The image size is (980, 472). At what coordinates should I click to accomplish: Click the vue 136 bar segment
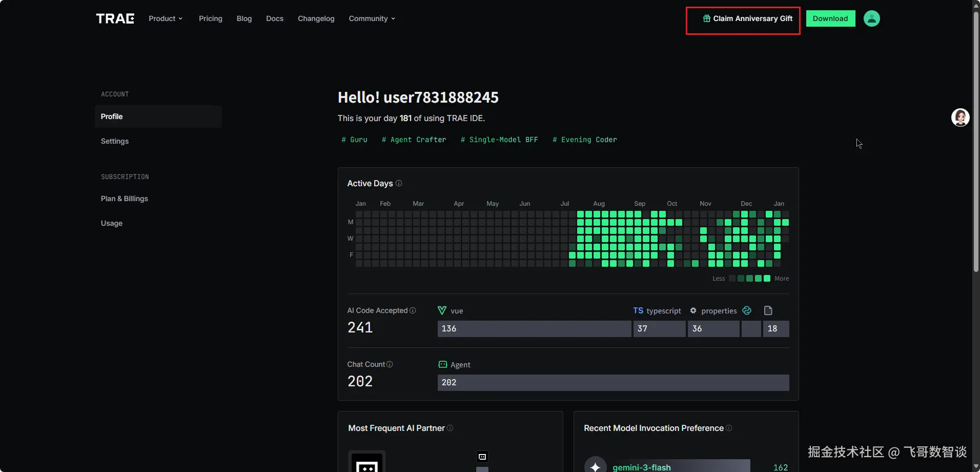click(x=534, y=329)
